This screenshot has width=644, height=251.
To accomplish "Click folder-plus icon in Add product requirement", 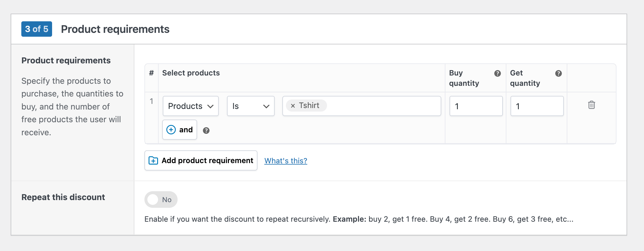I will tap(153, 160).
